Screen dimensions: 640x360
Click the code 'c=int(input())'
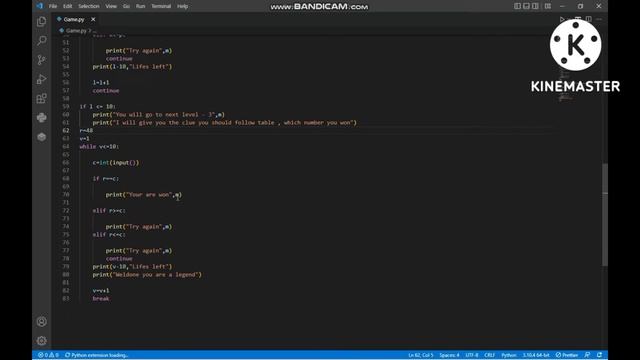click(x=116, y=162)
